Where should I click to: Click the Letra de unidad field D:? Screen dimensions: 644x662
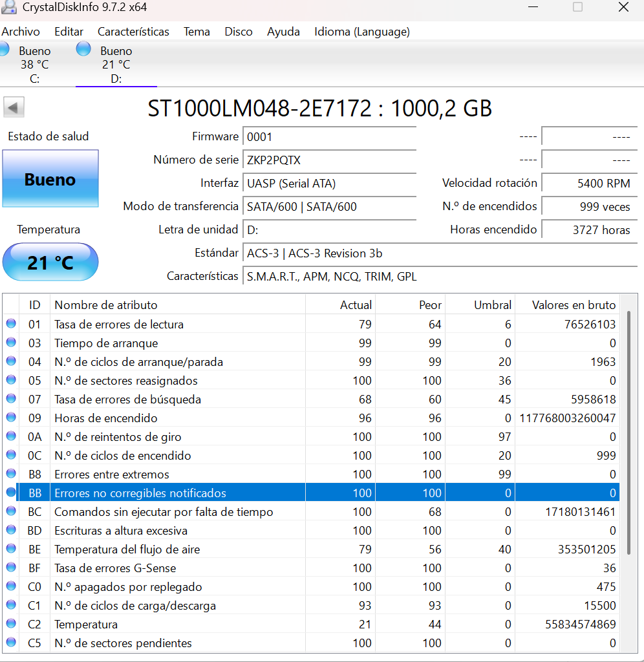coord(329,230)
